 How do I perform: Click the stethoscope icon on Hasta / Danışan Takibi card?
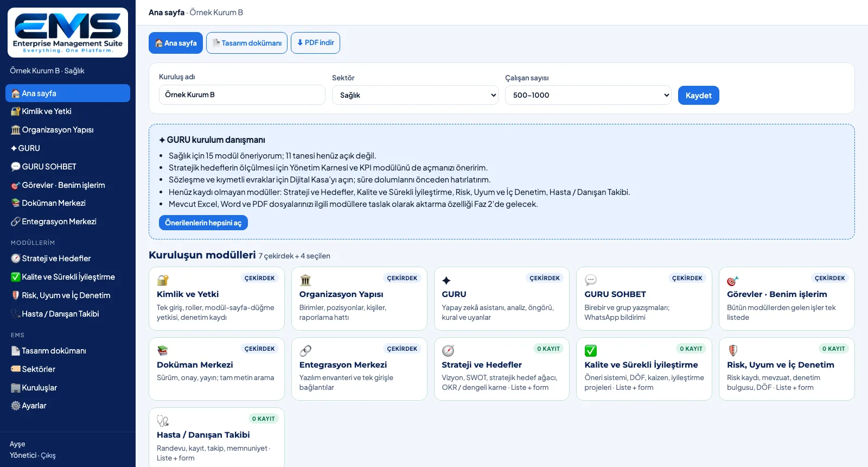163,421
